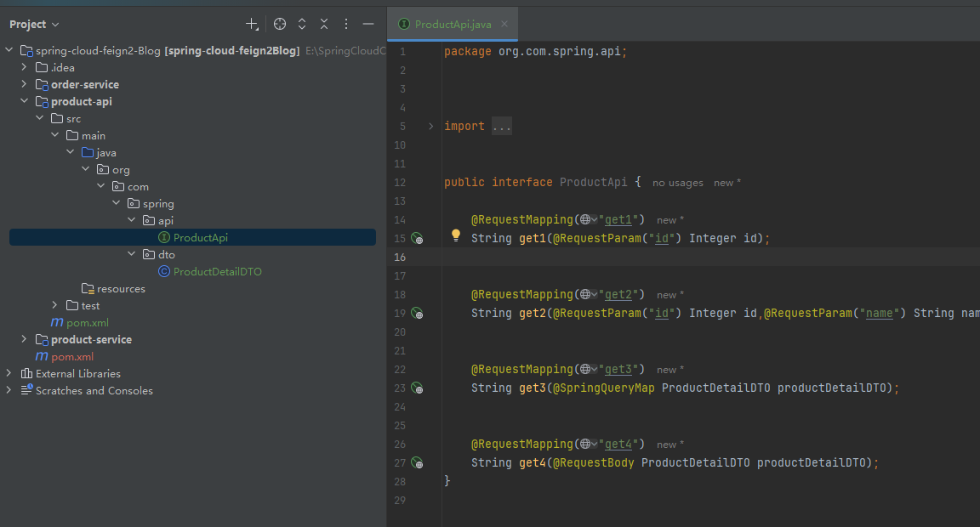Screen dimensions: 980x527
Task: Click Select Opened File crosshair icon
Action: 280,25
